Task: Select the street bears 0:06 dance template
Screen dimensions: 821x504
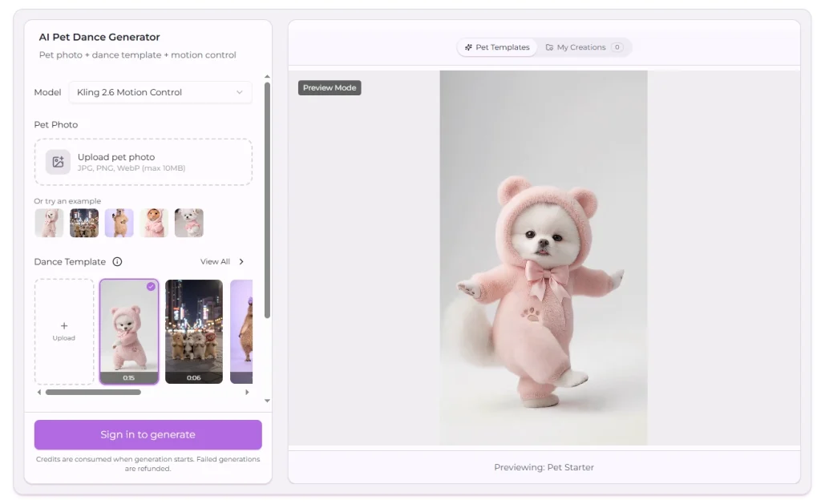Action: [194, 331]
